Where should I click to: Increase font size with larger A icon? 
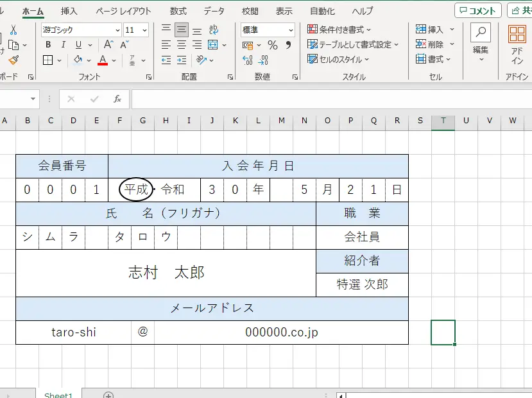click(x=108, y=45)
